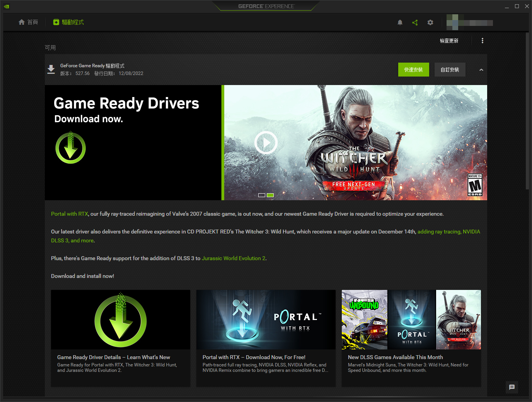Click New DLSS Games Available This Month title
Viewport: 532px width, 402px height.
click(x=396, y=357)
